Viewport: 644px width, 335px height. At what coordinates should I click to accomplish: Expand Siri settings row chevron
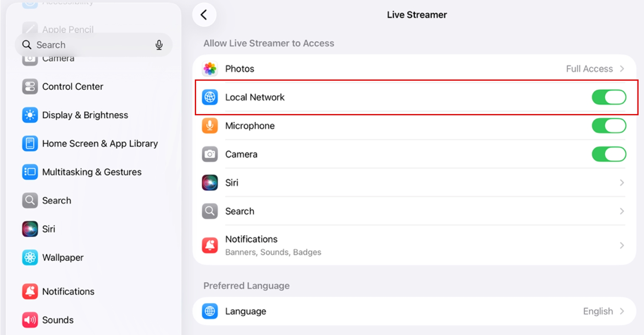622,183
